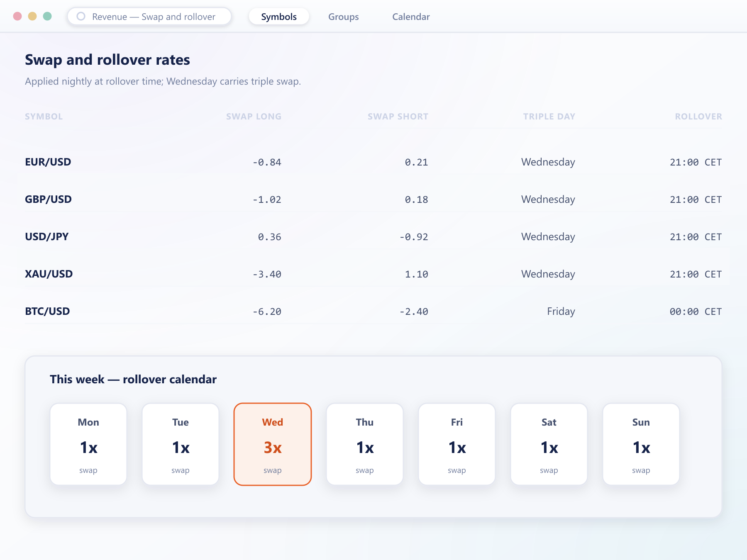Click EUR/USD swap long value -0.84
The height and width of the screenshot is (560, 747).
(267, 162)
